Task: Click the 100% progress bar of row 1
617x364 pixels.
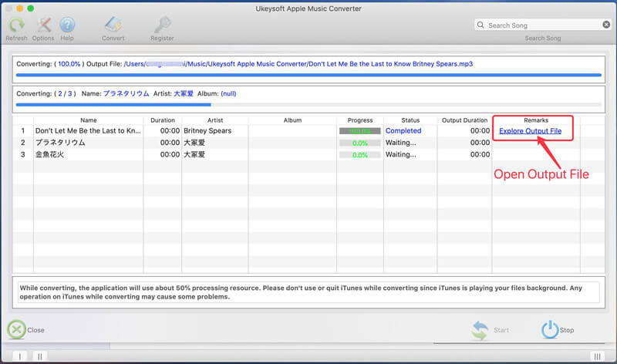Action: [x=360, y=131]
